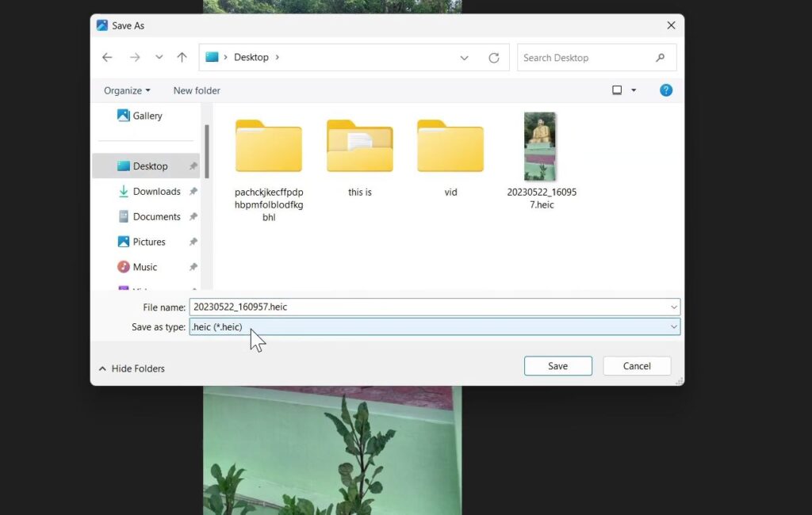The width and height of the screenshot is (812, 515).
Task: Click the forward navigation arrow
Action: (x=135, y=58)
